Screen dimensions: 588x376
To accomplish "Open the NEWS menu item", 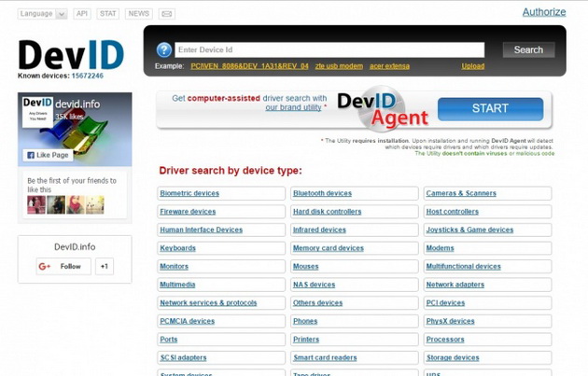I will 139,14.
